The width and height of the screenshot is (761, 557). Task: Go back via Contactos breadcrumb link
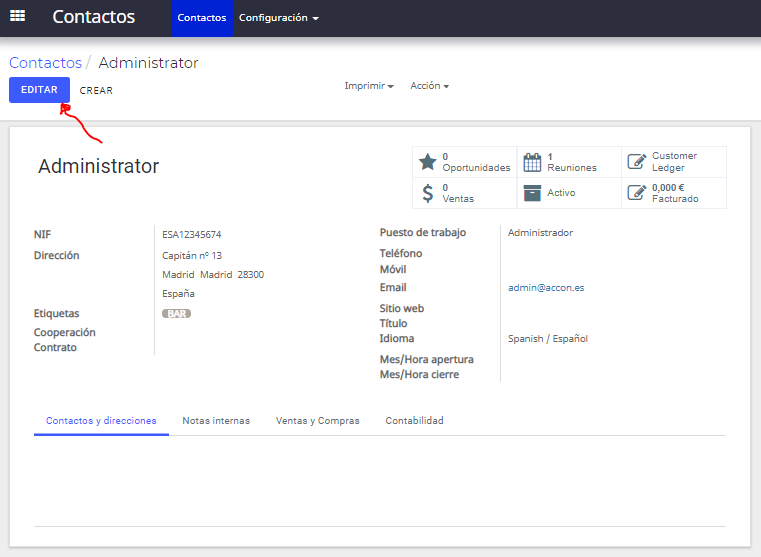pos(46,63)
